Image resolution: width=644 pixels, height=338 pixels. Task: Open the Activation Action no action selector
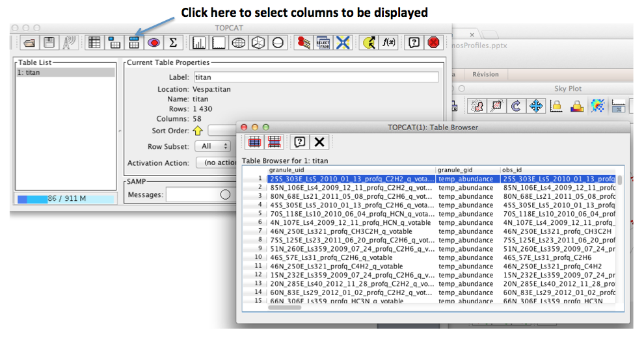[216, 163]
